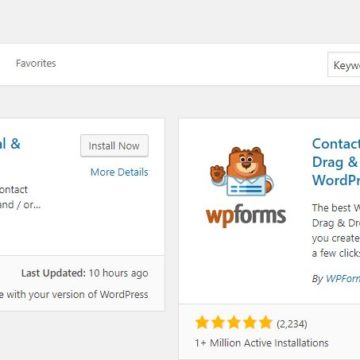This screenshot has height=360, width=360.
Task: Click the 1+ Million Active Installations text
Action: (262, 343)
